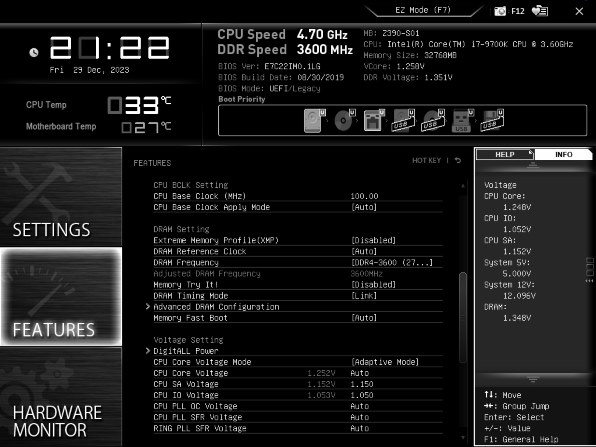
Task: Edit CPU SA Voltage value 1.150
Action: (362, 384)
